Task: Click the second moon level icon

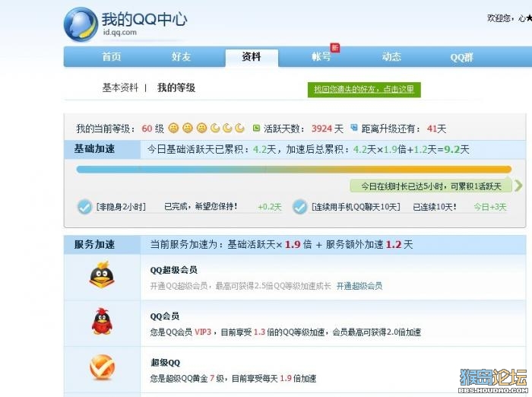Action: coord(227,128)
